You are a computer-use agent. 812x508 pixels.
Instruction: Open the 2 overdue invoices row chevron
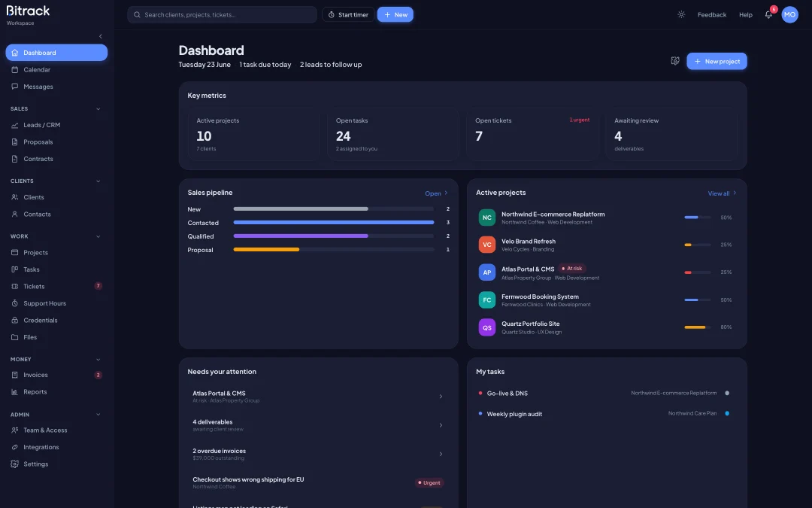click(441, 454)
